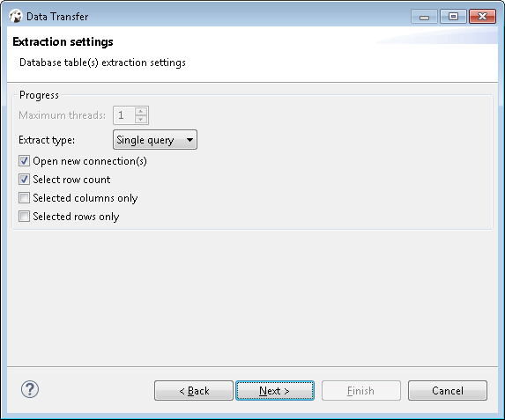Enable Selected rows only option

(x=24, y=217)
